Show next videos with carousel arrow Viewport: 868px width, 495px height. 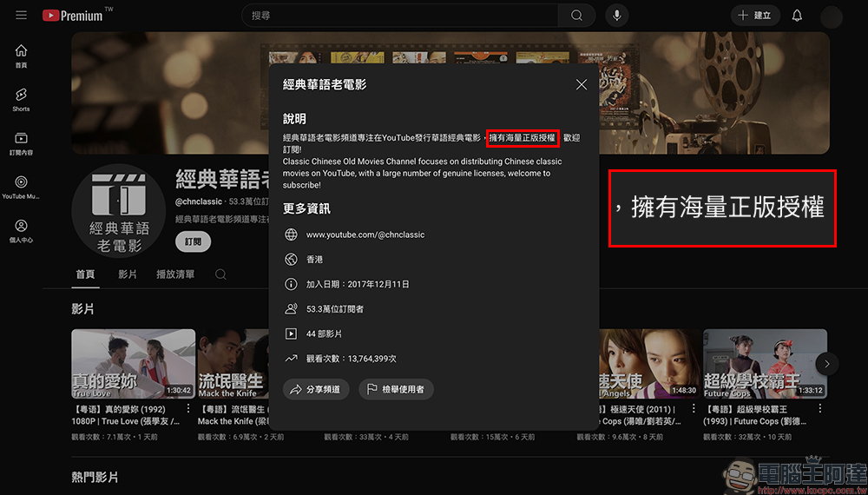827,364
